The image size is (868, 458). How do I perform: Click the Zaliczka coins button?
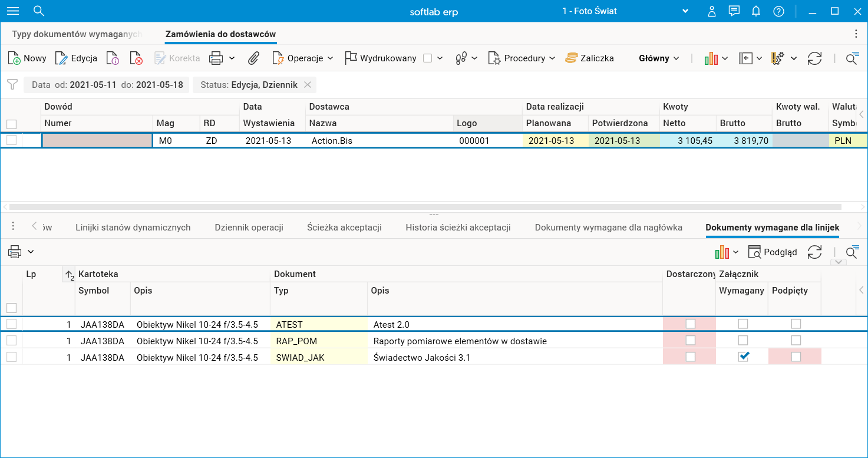[x=589, y=58]
